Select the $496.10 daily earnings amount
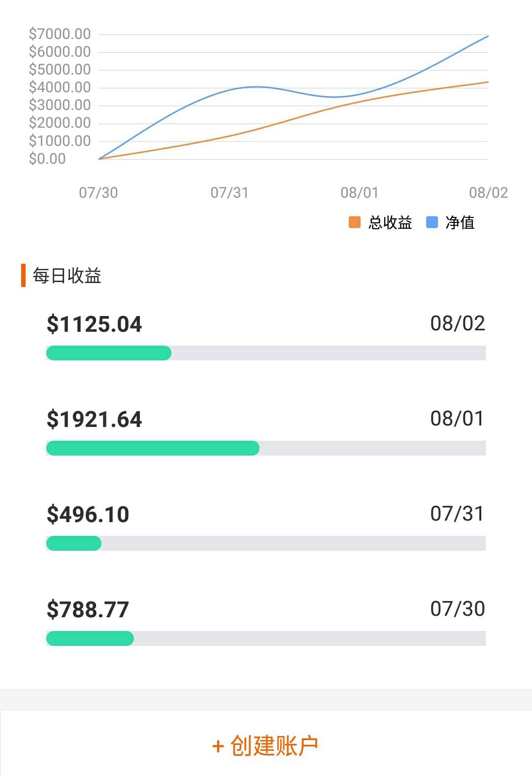 point(88,515)
